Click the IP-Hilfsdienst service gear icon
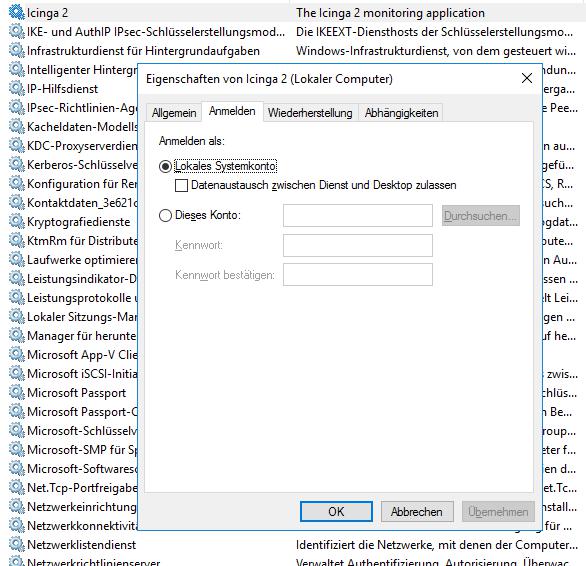The image size is (586, 566). 17,89
